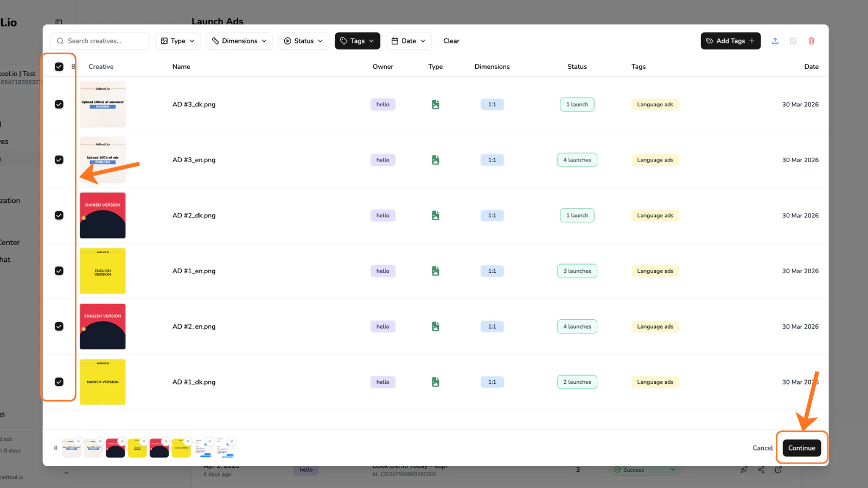The image size is (868, 488).
Task: Click the hello badge in the background table row
Action: [x=306, y=470]
